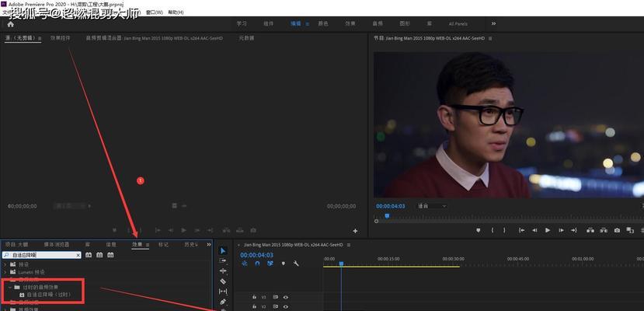Expand the Lumetri Presets bin
This screenshot has width=644, height=311.
click(5, 272)
